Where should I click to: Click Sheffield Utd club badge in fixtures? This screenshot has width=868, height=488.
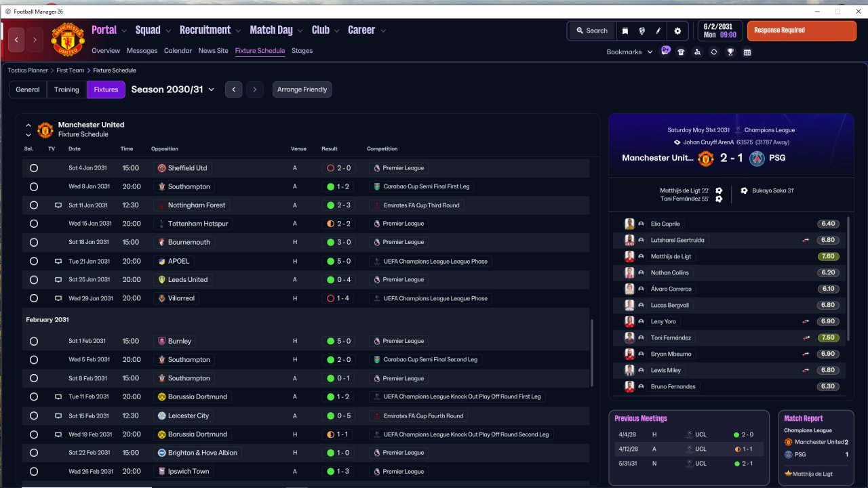161,168
